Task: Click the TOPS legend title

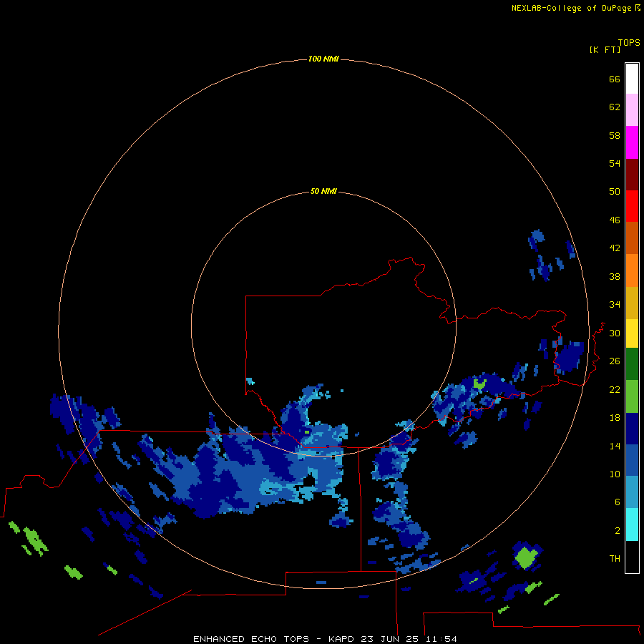Action: tap(629, 43)
